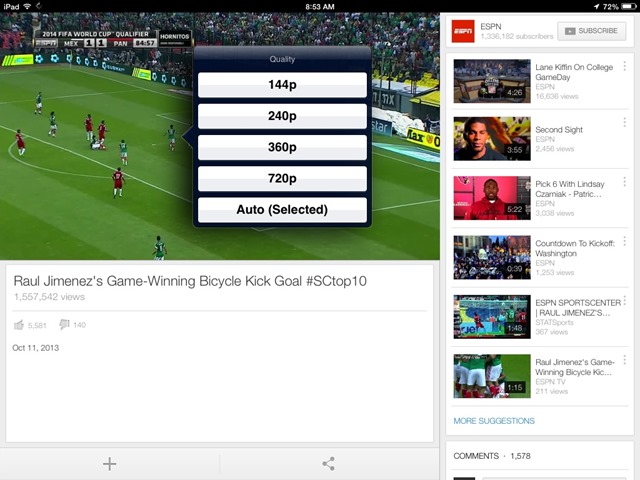Tap the battery indicator in status bar
This screenshot has height=480, width=640.
pyautogui.click(x=625, y=6)
